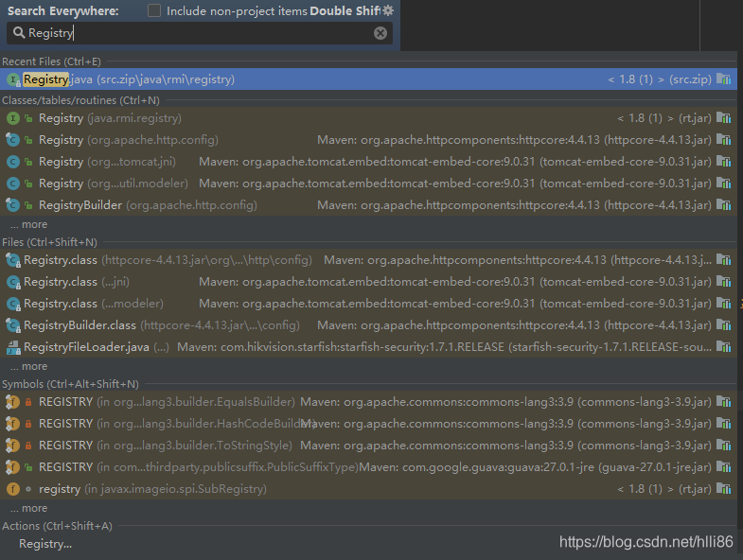Screen dimensions: 743x560
Task: Click Actions (Ctrl+Shift+A) section header
Action: 57,526
